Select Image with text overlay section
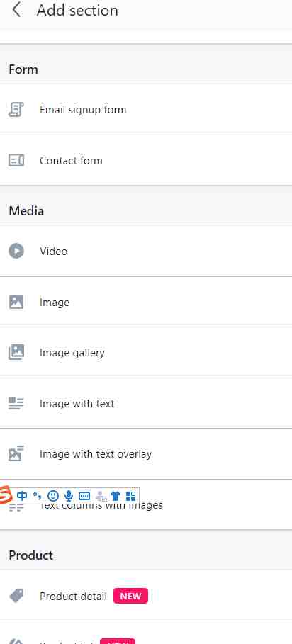This screenshot has width=292, height=644. tap(146, 454)
